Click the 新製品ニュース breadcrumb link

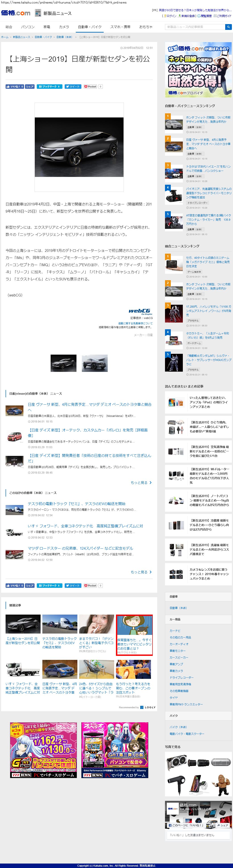22,37
